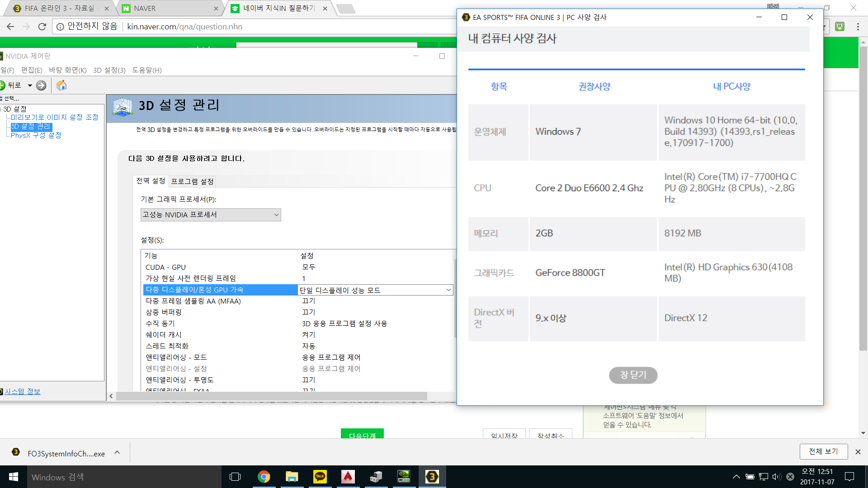Image resolution: width=868 pixels, height=488 pixels.
Task: Open the 바탕 화면(K) menu
Action: coord(68,70)
